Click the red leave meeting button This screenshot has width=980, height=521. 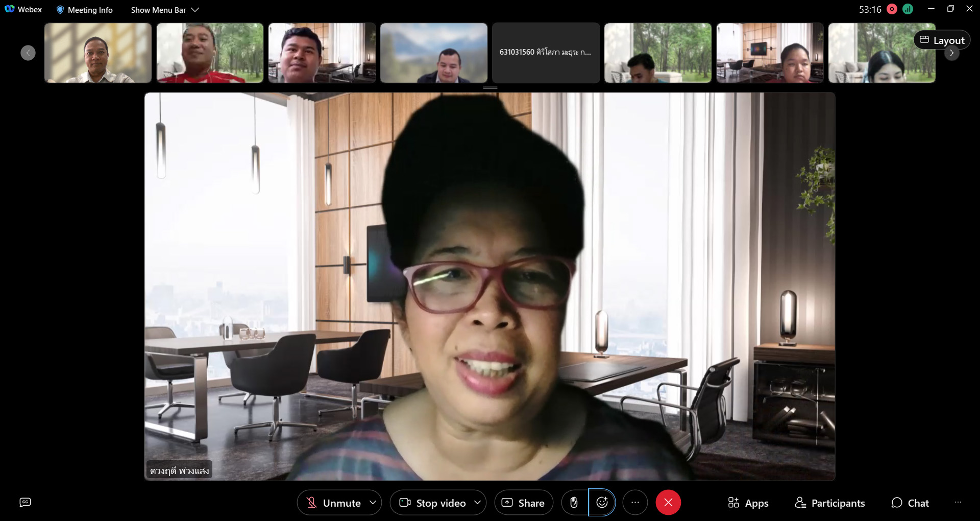point(668,503)
